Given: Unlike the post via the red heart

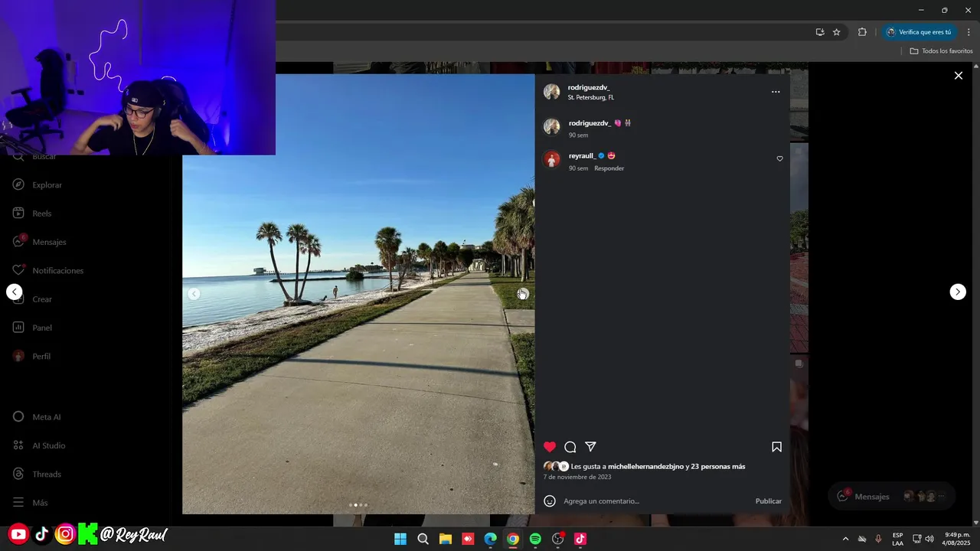Looking at the screenshot, I should click(550, 447).
